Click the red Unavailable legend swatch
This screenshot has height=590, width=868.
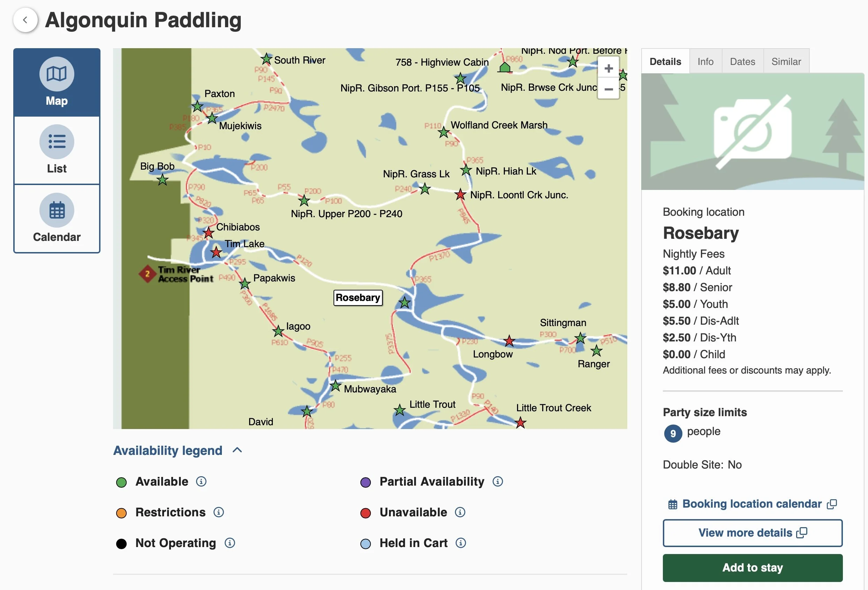[365, 512]
